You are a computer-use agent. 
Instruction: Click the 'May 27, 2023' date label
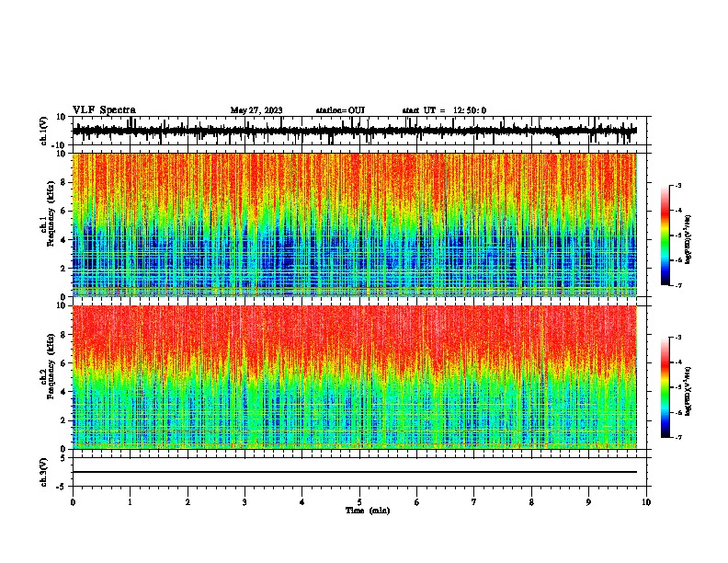coord(256,110)
